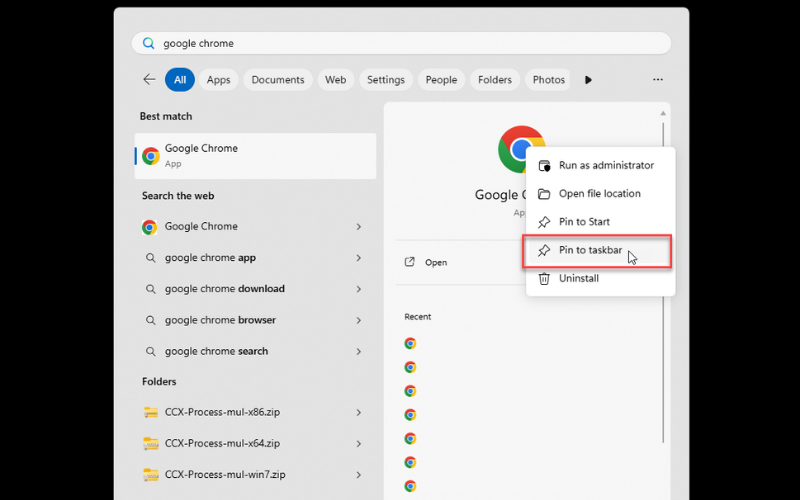Viewport: 800px width, 500px height.
Task: Choose Pin to taskbar from context menu
Action: (601, 250)
